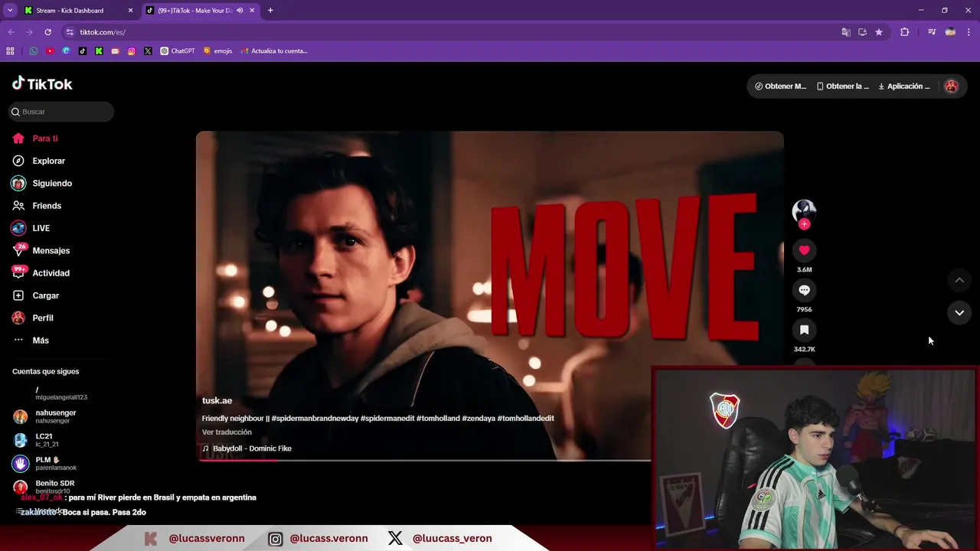Open Actividad notifications

(x=41, y=273)
